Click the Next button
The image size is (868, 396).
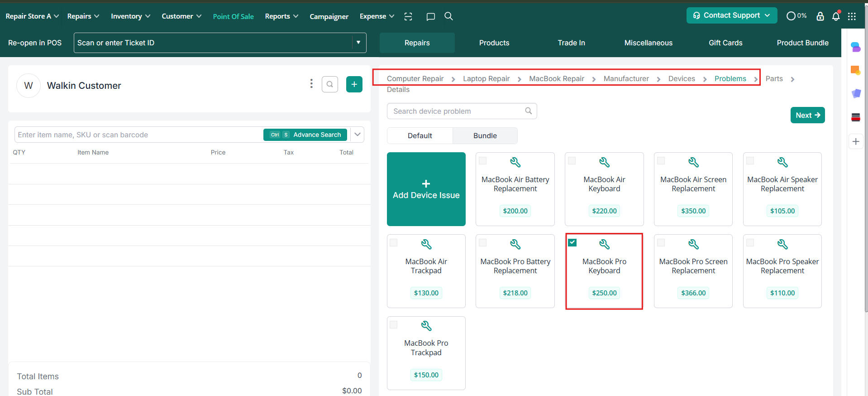[x=808, y=115]
